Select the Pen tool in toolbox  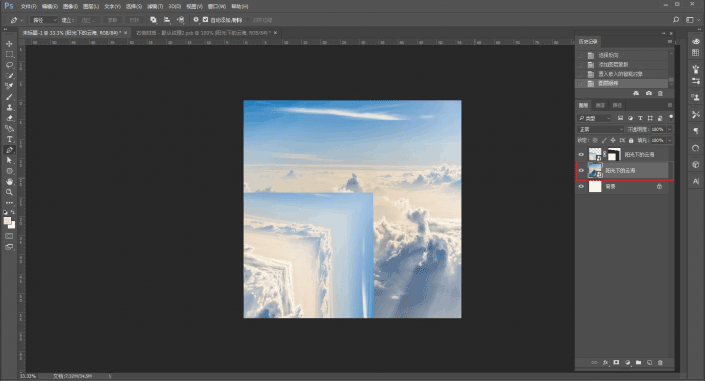point(9,150)
